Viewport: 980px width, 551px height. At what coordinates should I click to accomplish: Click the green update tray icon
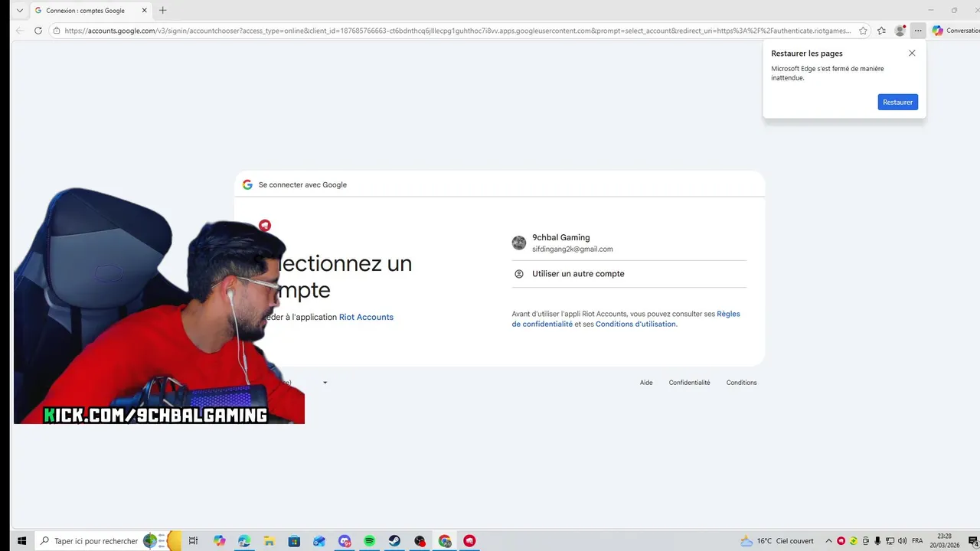coord(853,541)
